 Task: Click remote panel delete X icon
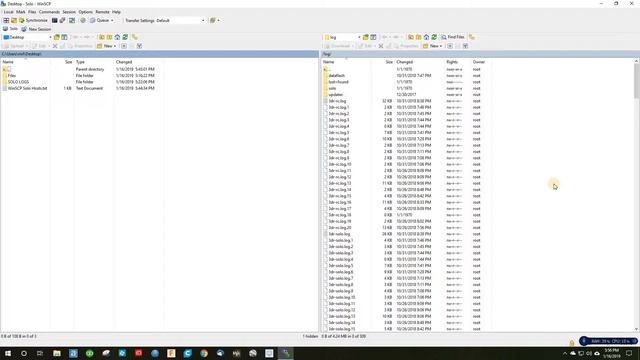coord(381,46)
